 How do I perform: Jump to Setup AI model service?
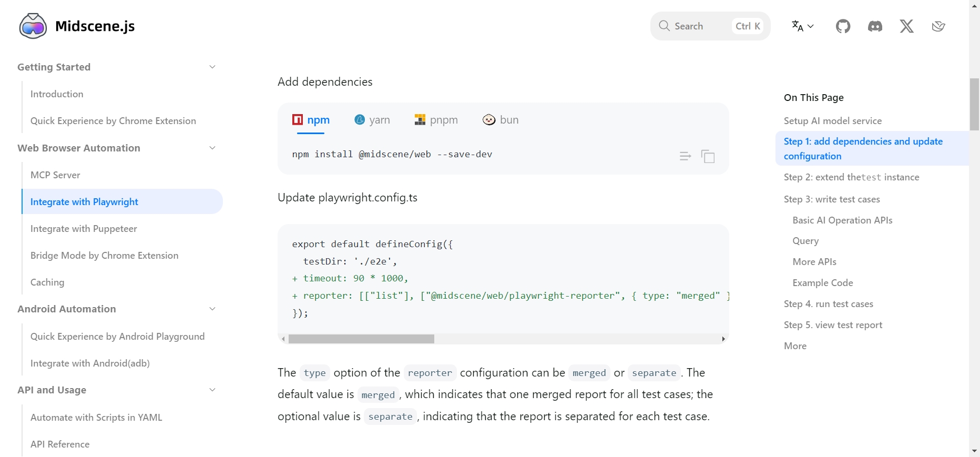(833, 121)
